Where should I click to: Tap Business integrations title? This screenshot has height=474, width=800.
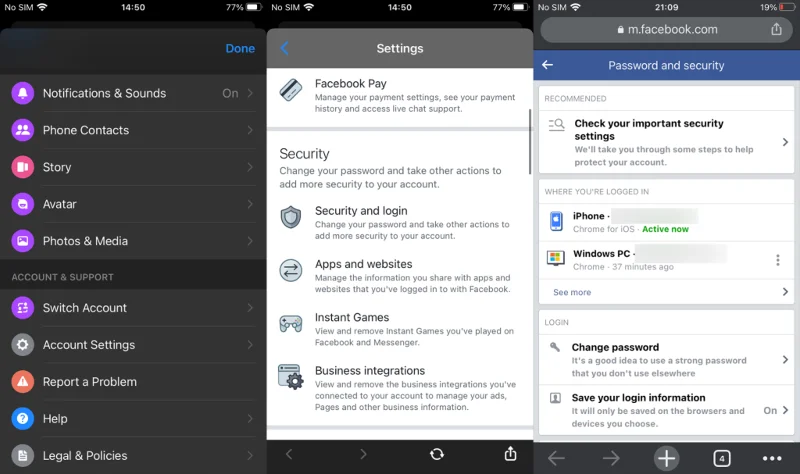370,370
